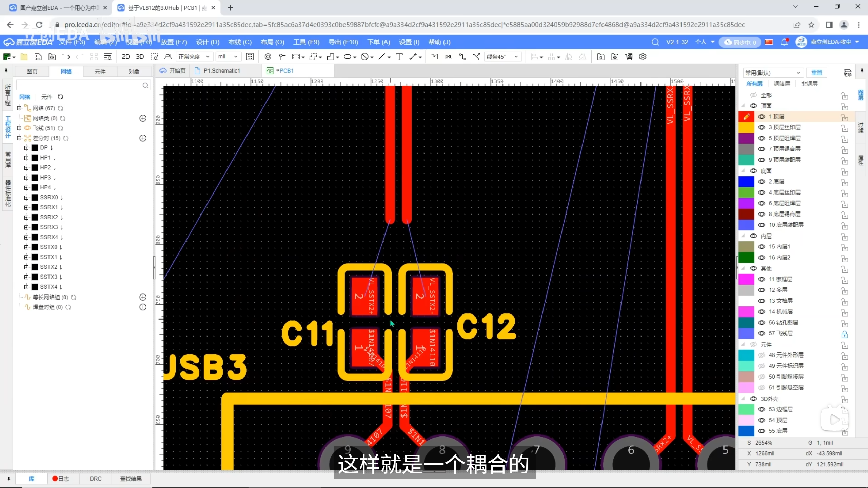Click the blue 2 底层 color swatch
Screen dimensions: 868x488
pyautogui.click(x=746, y=182)
